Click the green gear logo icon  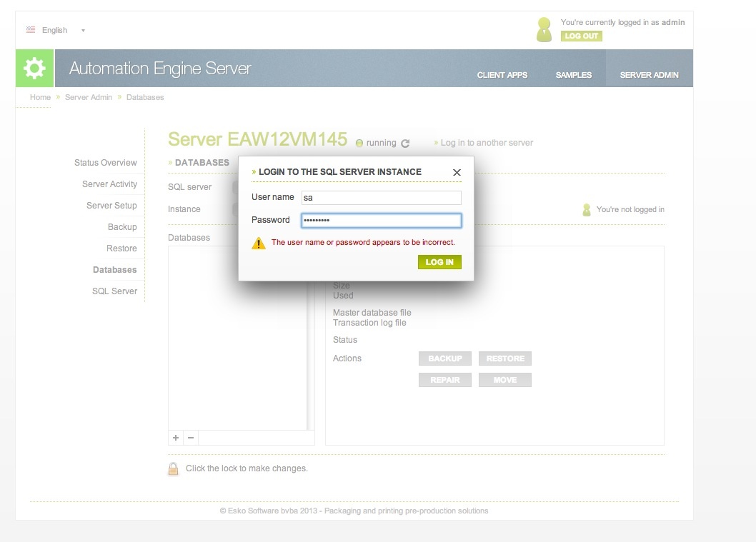click(34, 69)
